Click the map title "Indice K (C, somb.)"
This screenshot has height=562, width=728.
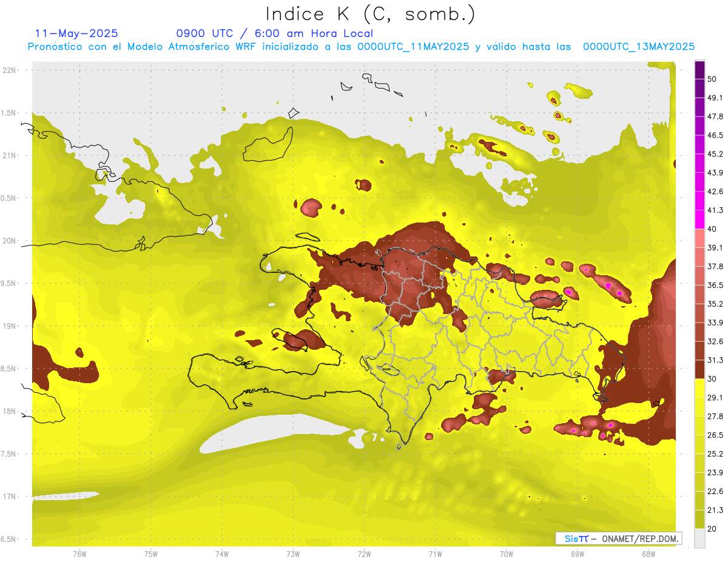pyautogui.click(x=370, y=14)
